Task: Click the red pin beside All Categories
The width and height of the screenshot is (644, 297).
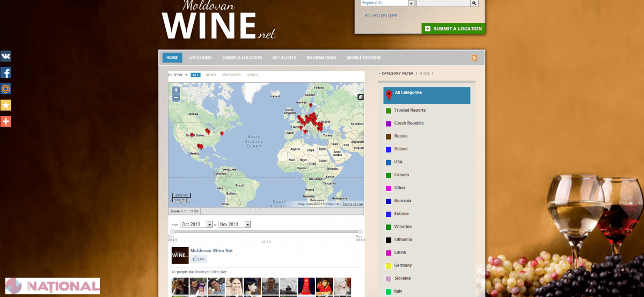Action: click(389, 96)
